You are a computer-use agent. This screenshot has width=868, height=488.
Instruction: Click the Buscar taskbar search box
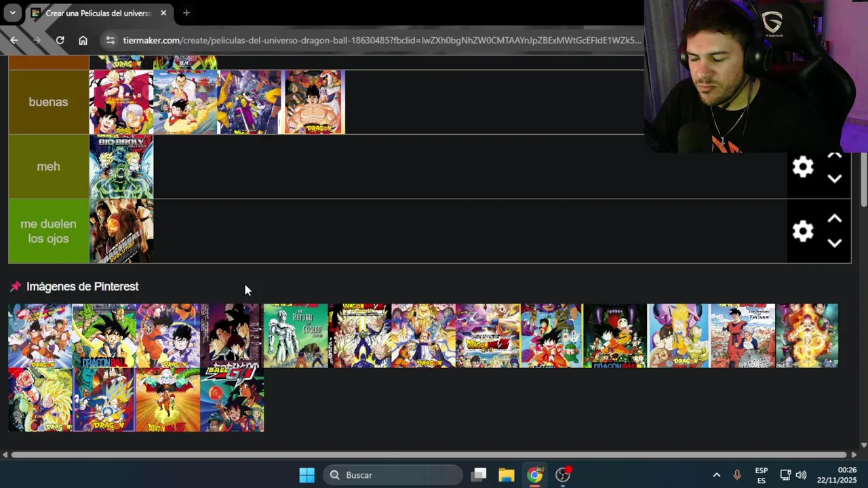point(393,475)
